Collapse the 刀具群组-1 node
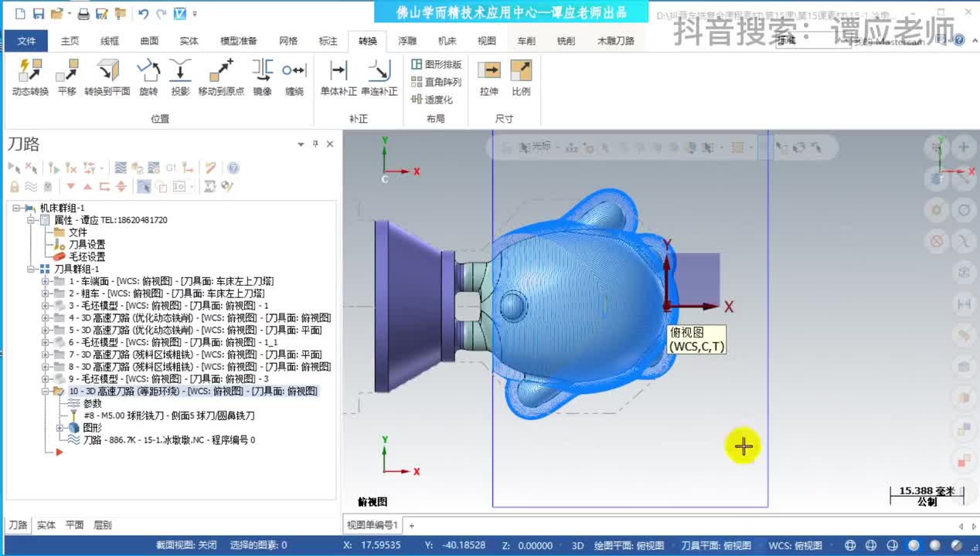The width and height of the screenshot is (980, 556). click(31, 269)
